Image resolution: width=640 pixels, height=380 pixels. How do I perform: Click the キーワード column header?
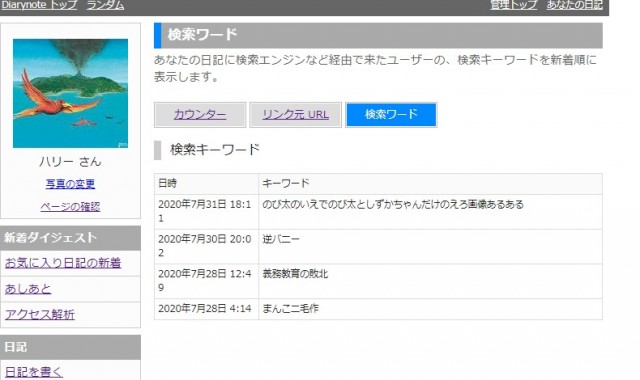(431, 184)
